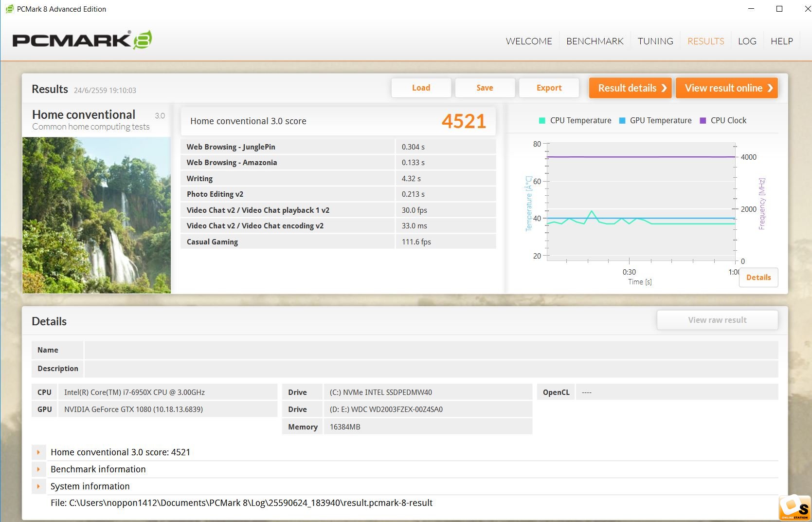Click the Home conventional heading
The image size is (812, 522).
(84, 114)
